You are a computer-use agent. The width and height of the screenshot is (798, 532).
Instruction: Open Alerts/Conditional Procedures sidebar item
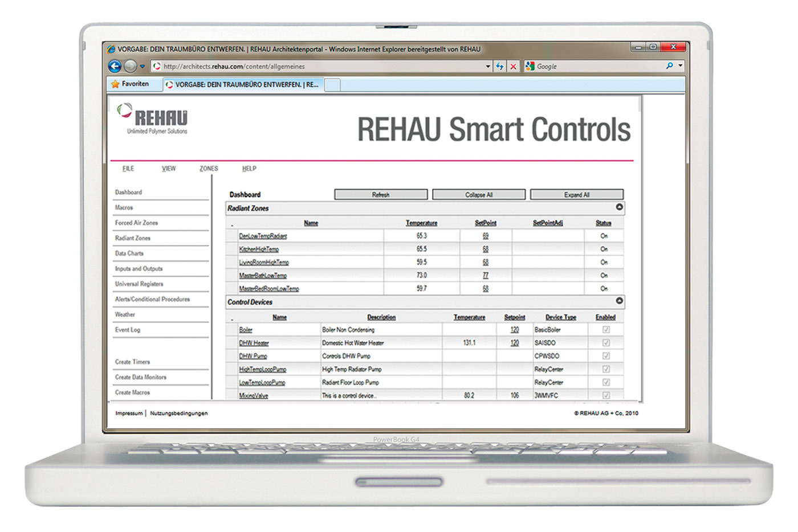pos(152,300)
